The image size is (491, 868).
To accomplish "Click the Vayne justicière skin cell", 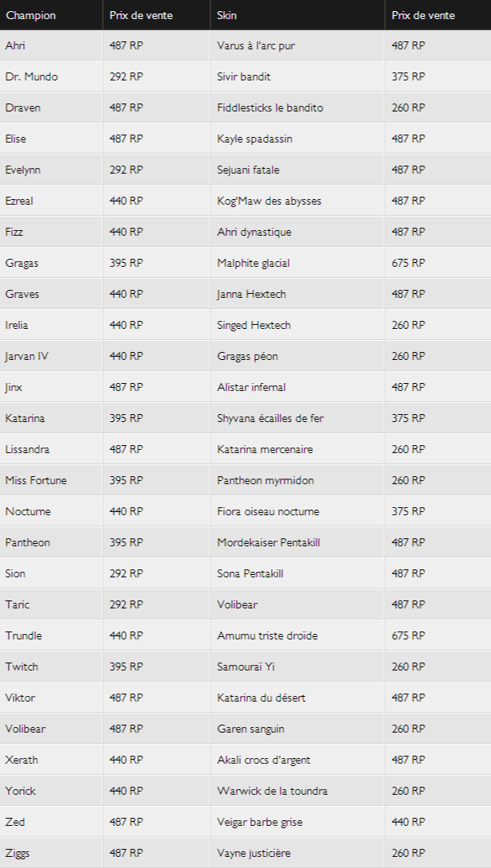I will [x=297, y=853].
